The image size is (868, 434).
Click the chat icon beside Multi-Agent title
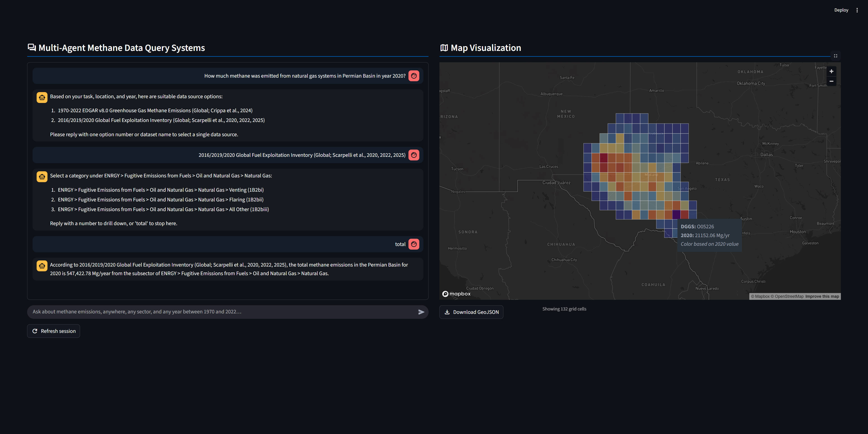32,48
